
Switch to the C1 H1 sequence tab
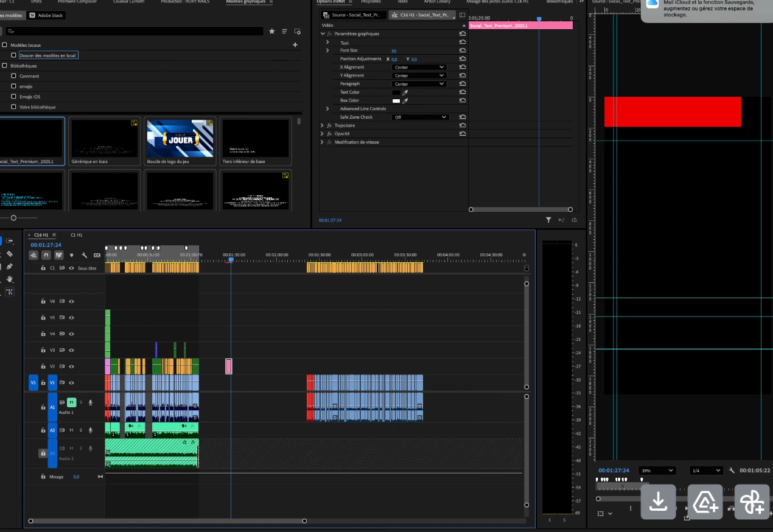77,235
